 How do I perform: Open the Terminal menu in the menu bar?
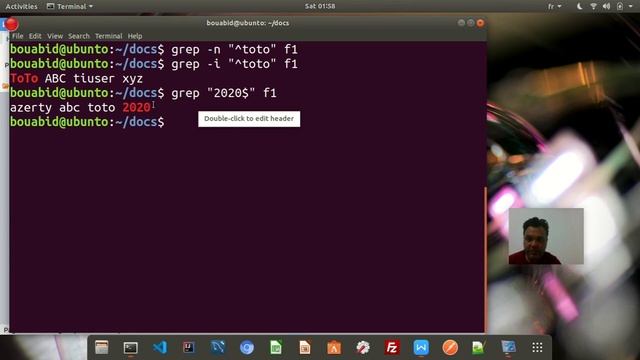point(109,36)
